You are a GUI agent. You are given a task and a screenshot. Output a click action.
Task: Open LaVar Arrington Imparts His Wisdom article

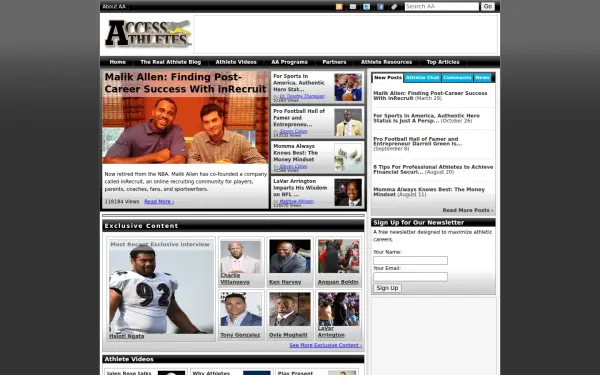300,188
